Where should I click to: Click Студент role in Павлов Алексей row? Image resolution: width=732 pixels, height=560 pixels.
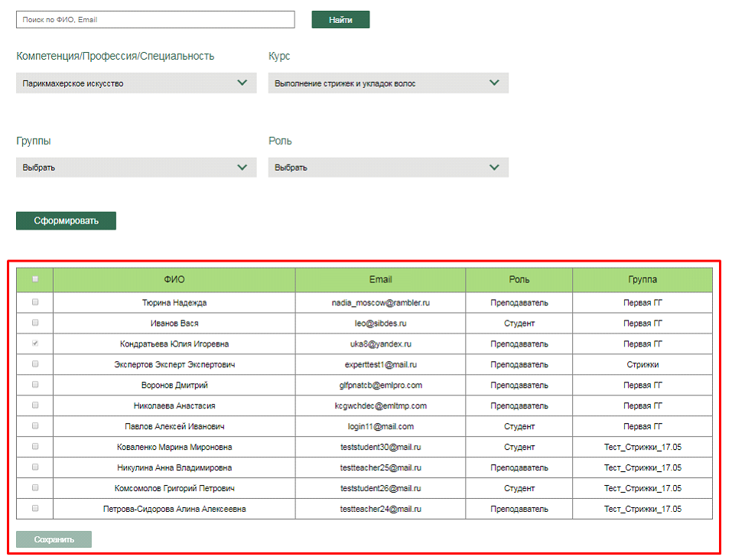519,426
